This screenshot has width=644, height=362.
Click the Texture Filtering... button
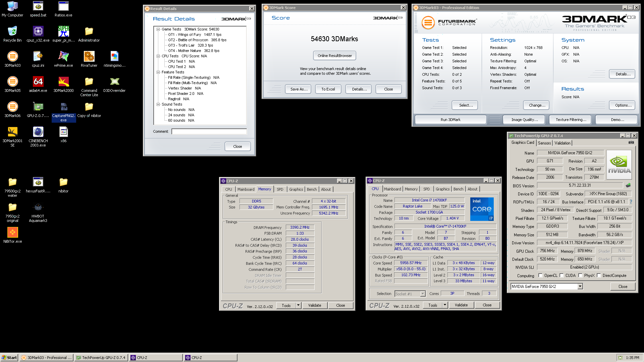point(571,120)
